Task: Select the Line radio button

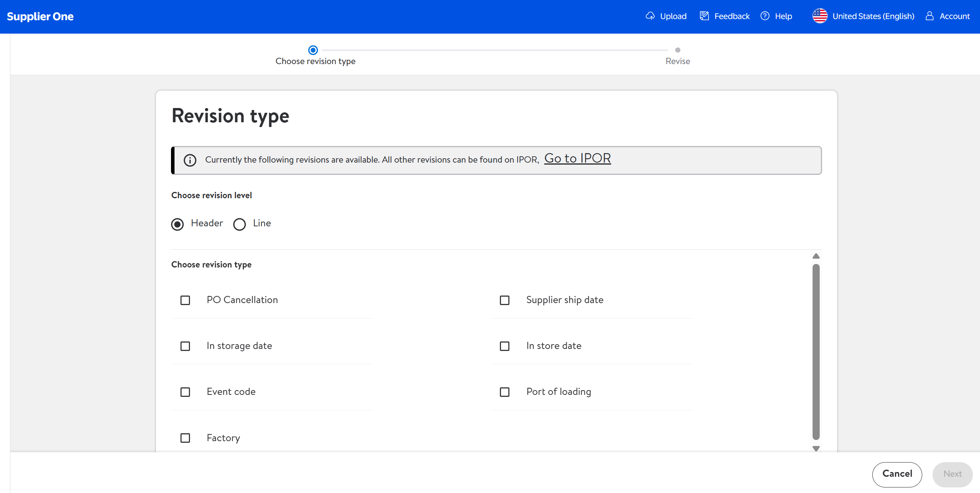Action: pos(239,224)
